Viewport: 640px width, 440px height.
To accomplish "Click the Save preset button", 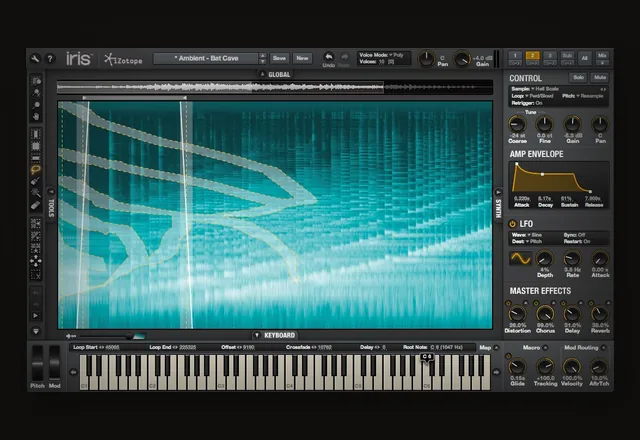I will coord(279,58).
